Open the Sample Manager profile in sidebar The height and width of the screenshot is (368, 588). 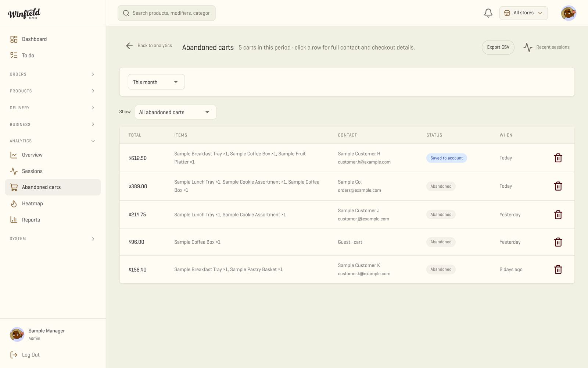[37, 335]
